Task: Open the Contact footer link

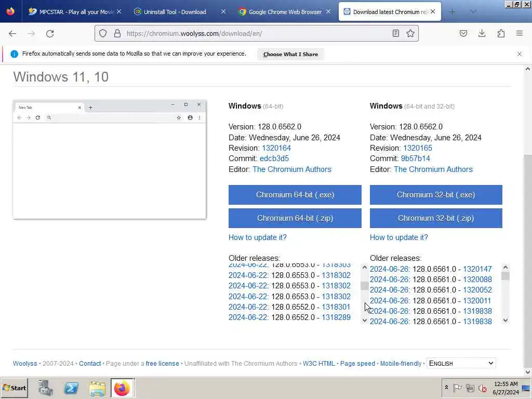Action: click(x=90, y=363)
